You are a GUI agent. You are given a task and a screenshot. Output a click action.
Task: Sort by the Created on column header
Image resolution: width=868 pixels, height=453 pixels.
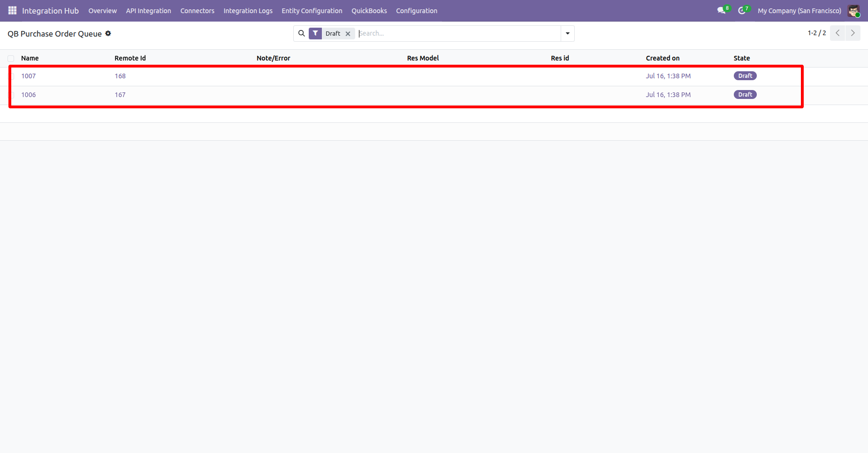click(x=663, y=58)
